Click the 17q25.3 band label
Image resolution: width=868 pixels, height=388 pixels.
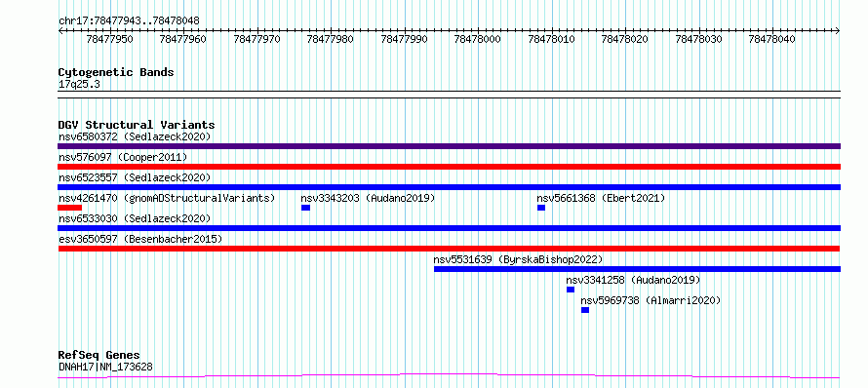pos(79,85)
